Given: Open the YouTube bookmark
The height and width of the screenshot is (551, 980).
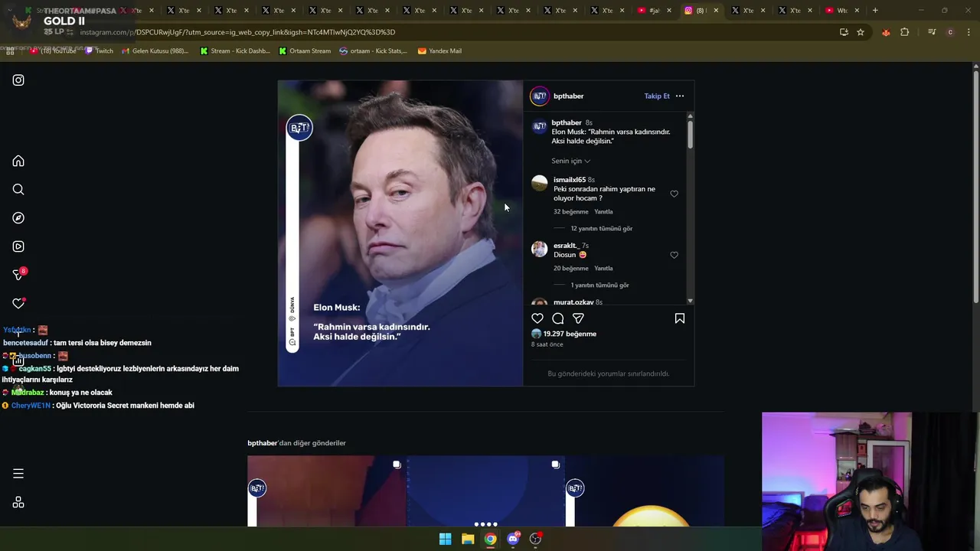Looking at the screenshot, I should tap(53, 51).
